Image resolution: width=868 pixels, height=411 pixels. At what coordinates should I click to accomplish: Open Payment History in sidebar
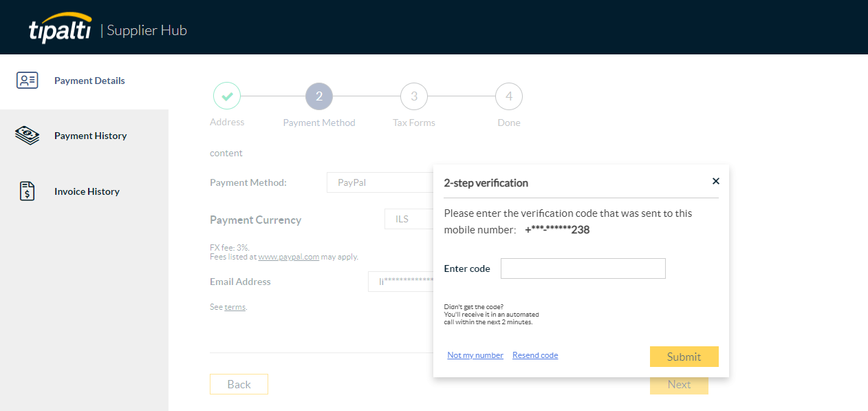tap(84, 136)
